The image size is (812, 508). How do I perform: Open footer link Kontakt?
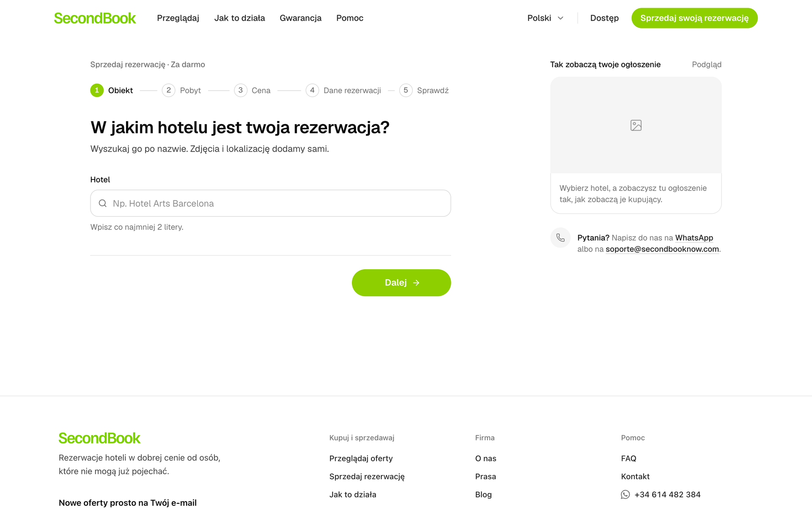point(635,477)
